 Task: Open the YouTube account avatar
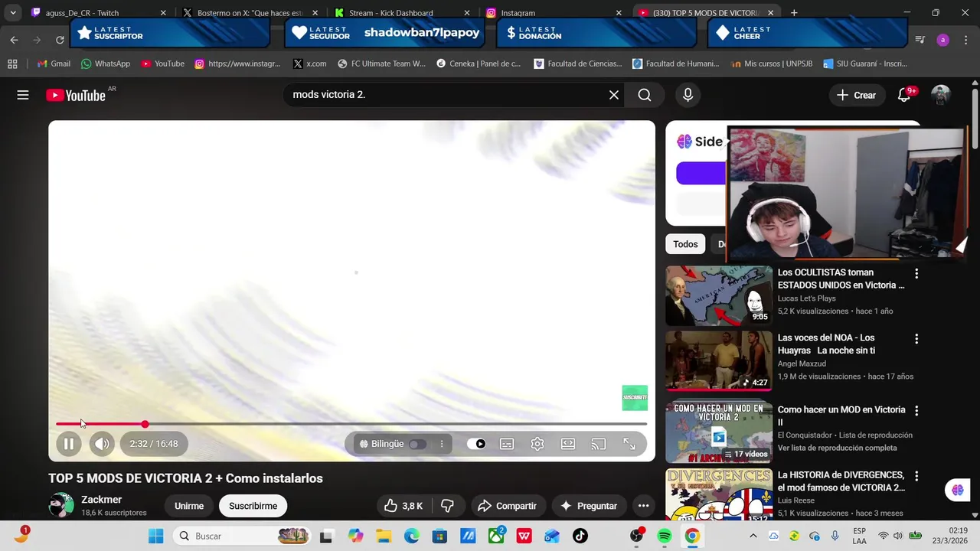(x=940, y=95)
